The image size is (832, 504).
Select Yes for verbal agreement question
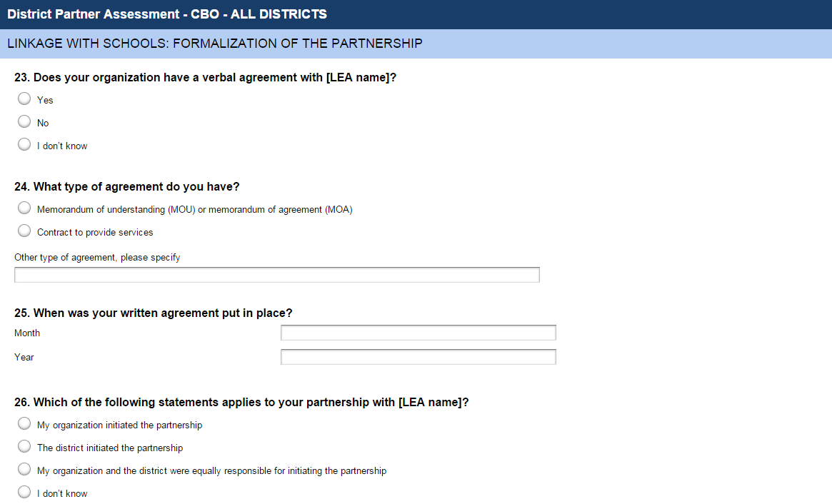click(x=24, y=99)
